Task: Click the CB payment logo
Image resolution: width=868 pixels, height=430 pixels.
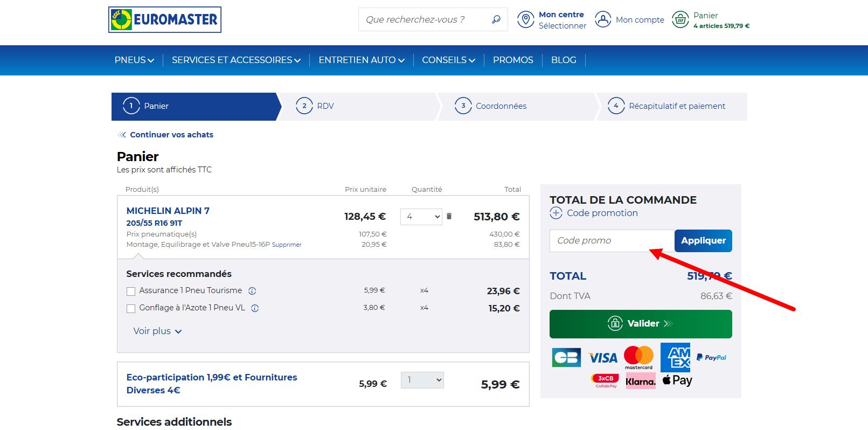Action: tap(566, 357)
